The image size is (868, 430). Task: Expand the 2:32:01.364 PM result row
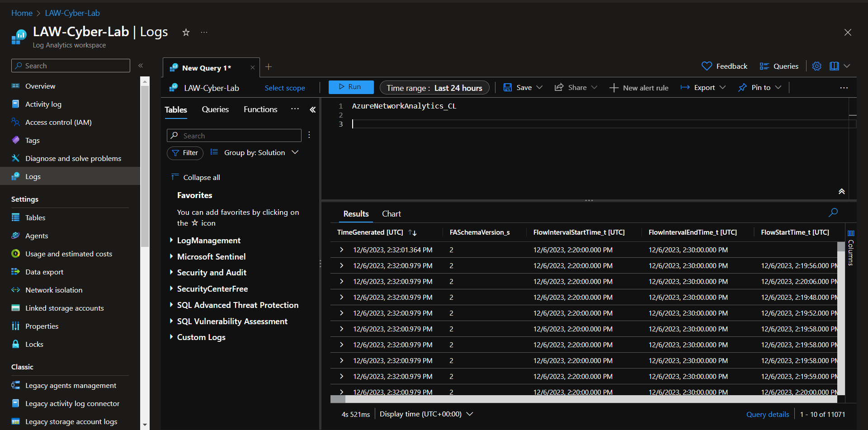click(x=342, y=250)
